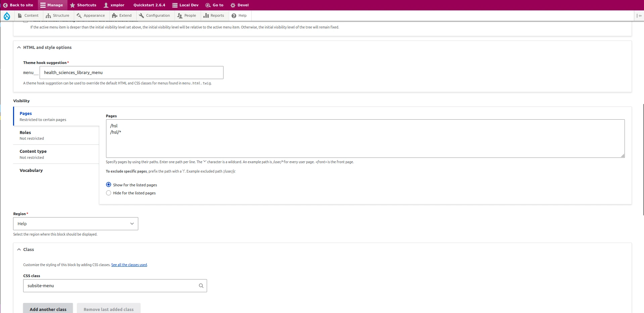Open the Roles visibility tab

point(56,135)
